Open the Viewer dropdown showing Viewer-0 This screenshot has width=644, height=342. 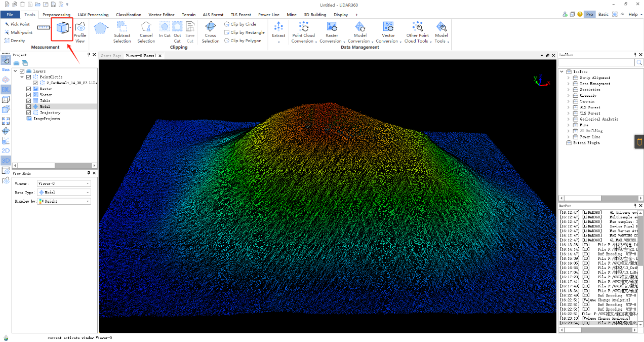[x=64, y=183]
